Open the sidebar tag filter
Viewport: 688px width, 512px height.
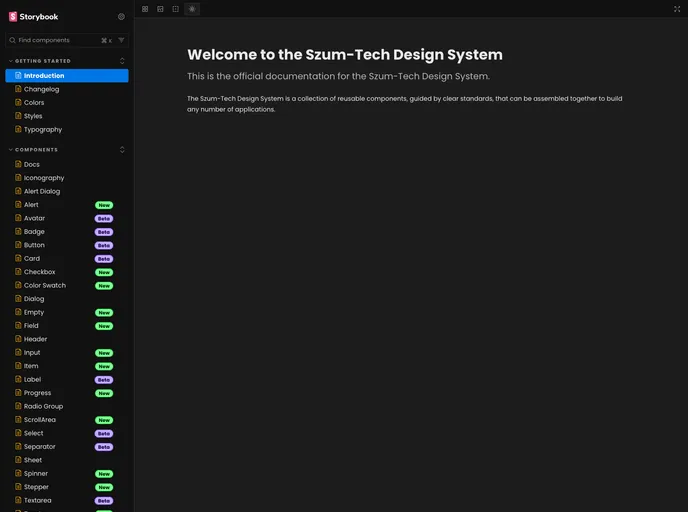click(x=122, y=40)
